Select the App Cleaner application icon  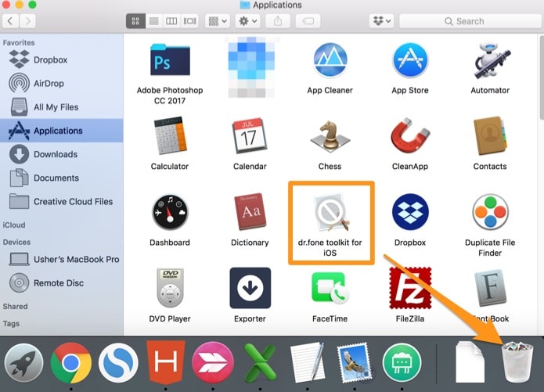coord(330,60)
